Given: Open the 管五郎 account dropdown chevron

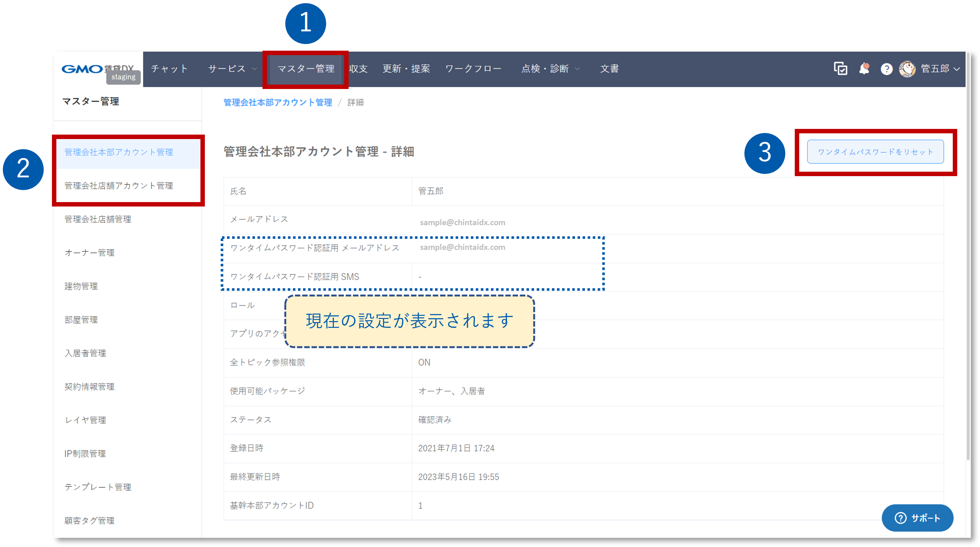Looking at the screenshot, I should coord(957,69).
